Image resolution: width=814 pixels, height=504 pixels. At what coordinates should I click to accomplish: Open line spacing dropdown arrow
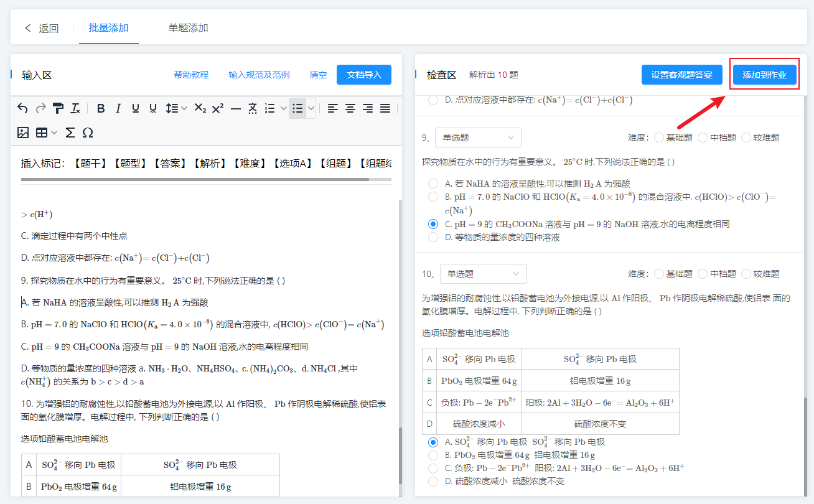coord(184,108)
